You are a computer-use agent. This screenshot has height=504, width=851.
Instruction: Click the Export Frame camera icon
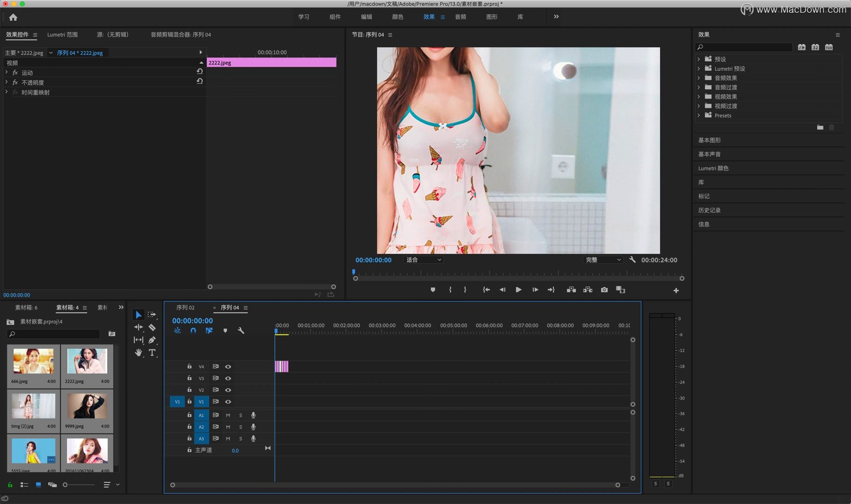coord(604,290)
